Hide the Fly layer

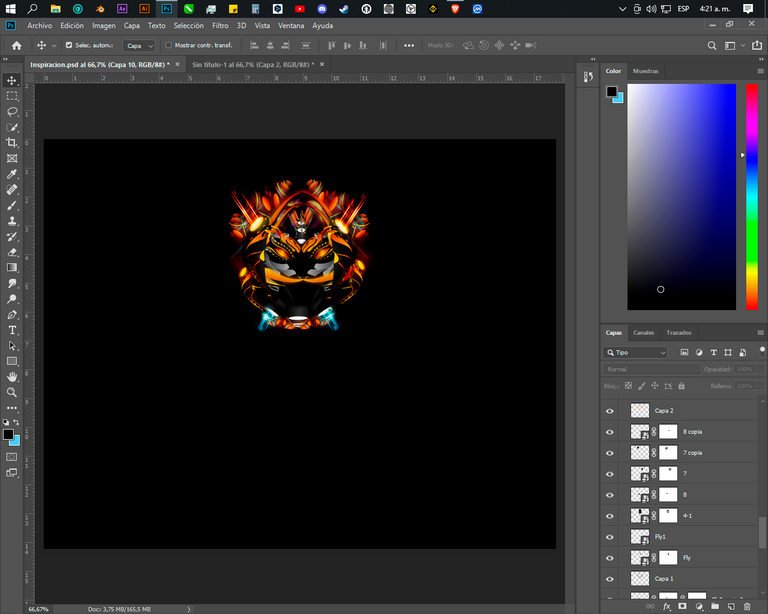point(610,558)
